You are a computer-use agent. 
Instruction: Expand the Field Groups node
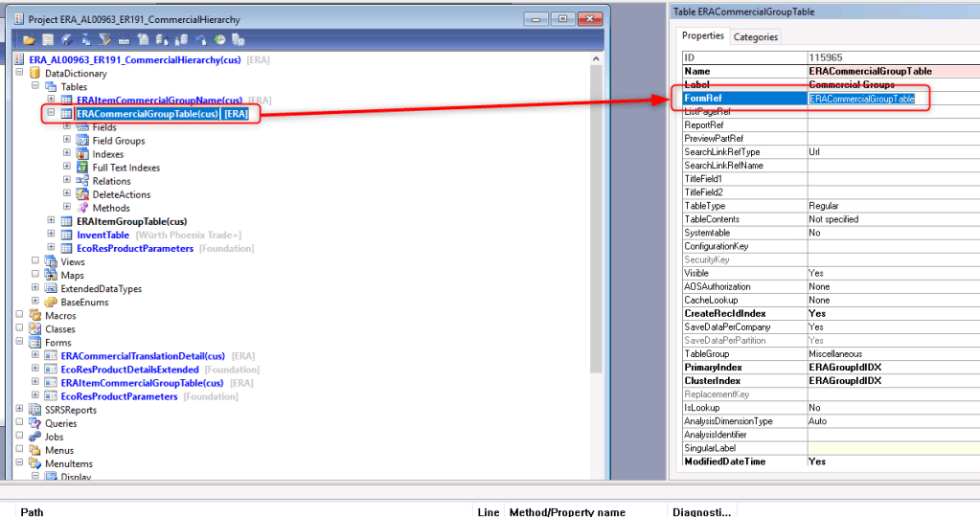[67, 140]
